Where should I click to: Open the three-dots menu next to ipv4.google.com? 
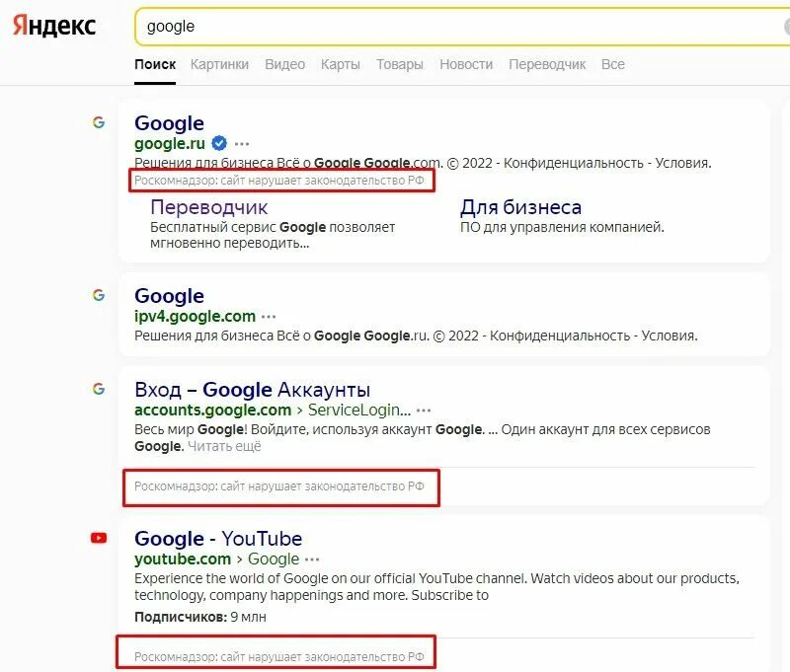tap(269, 317)
